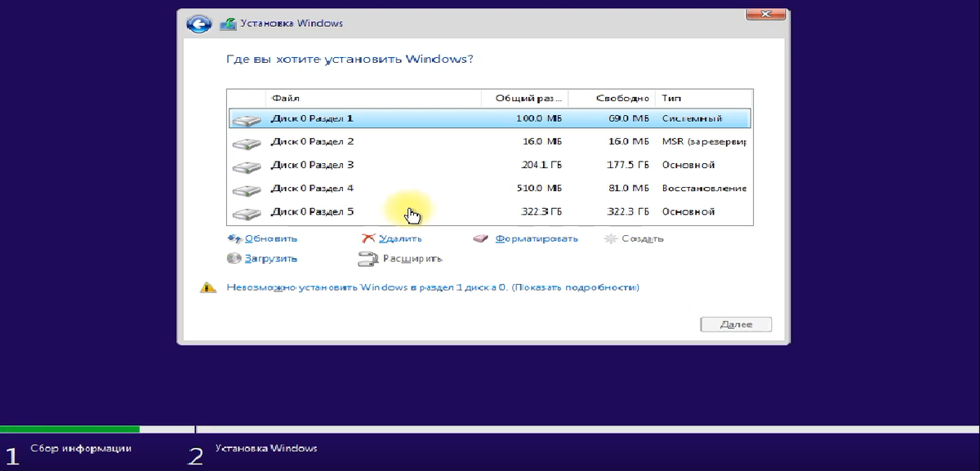The width and height of the screenshot is (980, 471).
Task: Click the pink eraser icon beside Форматировать
Action: click(x=481, y=239)
